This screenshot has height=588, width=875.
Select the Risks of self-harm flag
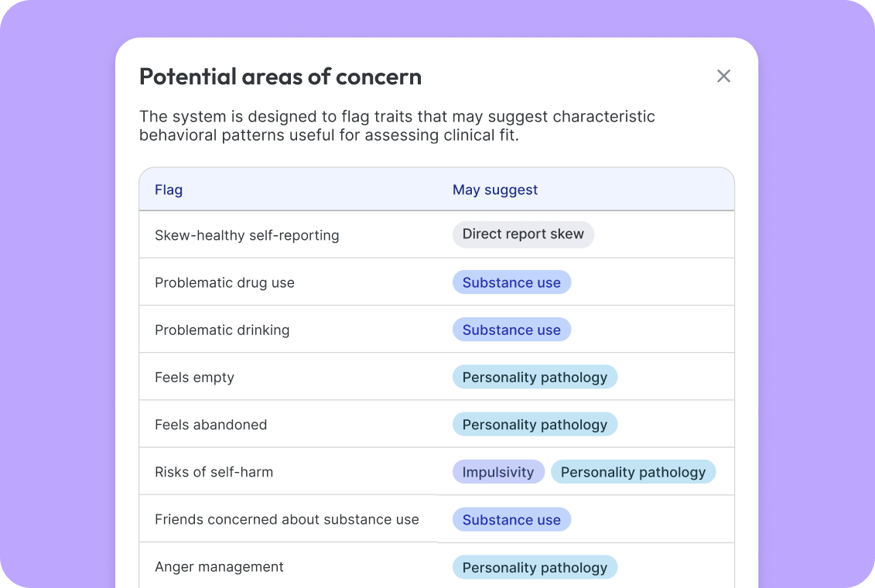214,472
